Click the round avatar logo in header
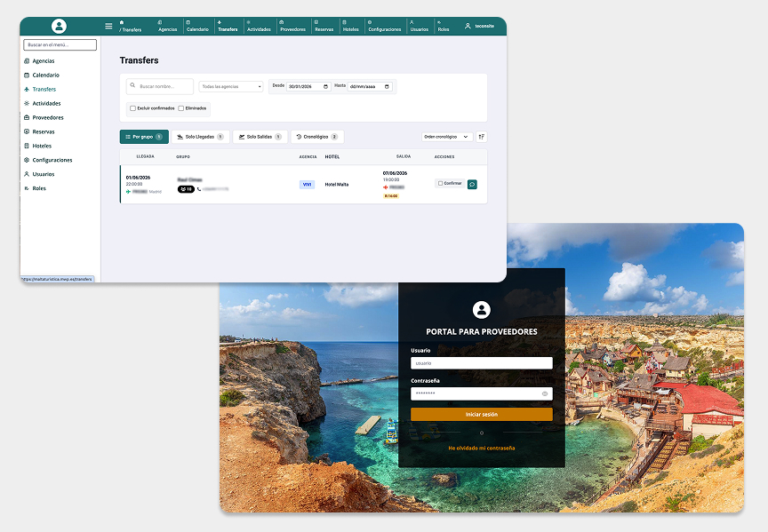768x532 pixels. 59,26
